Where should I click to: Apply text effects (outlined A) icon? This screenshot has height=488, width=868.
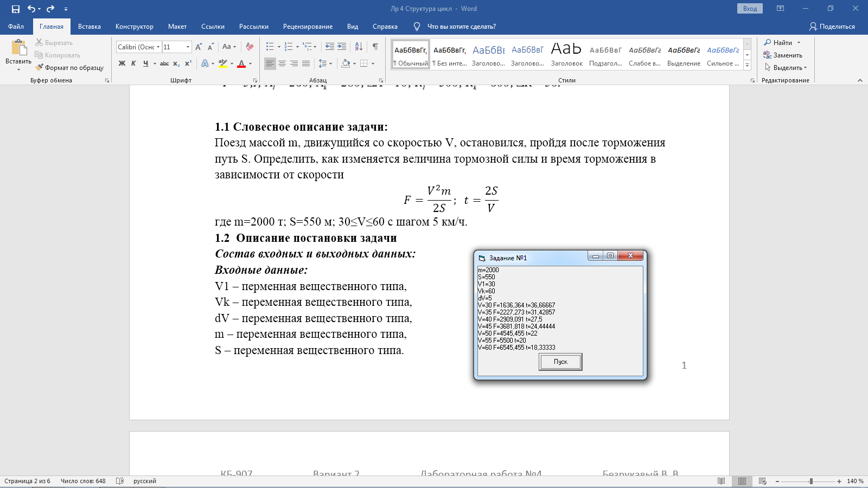[x=205, y=63]
